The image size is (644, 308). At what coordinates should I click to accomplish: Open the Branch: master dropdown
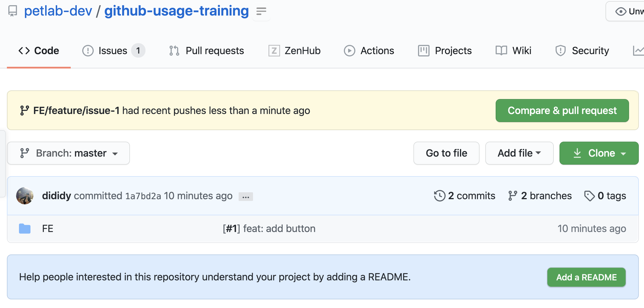(x=68, y=153)
